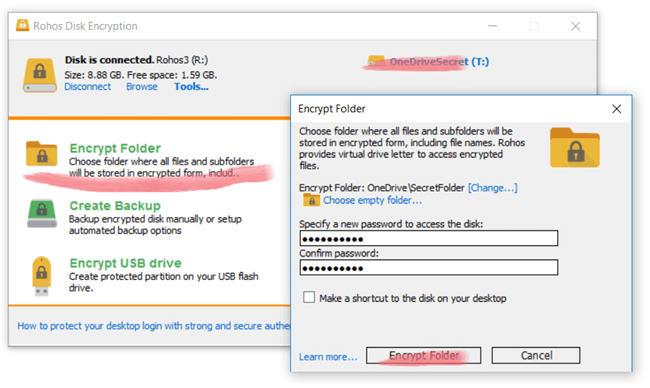The image size is (650, 388).
Task: Open the desktop login protection link
Action: (x=153, y=326)
